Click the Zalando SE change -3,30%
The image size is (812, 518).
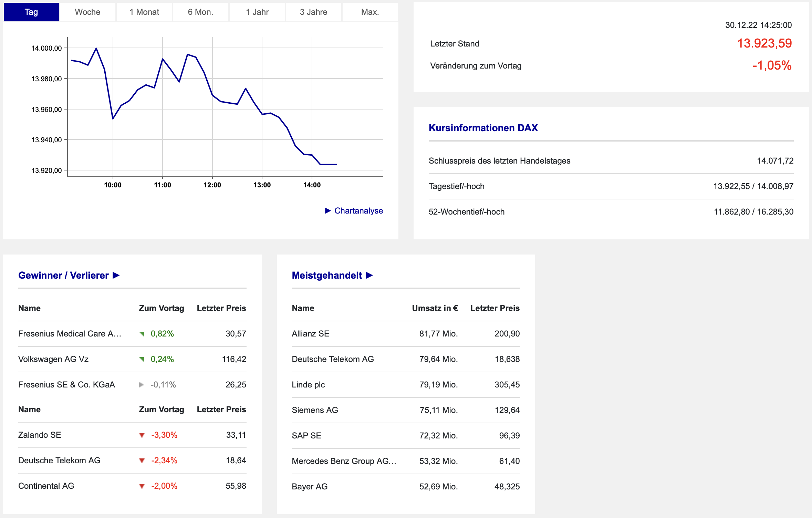click(164, 435)
